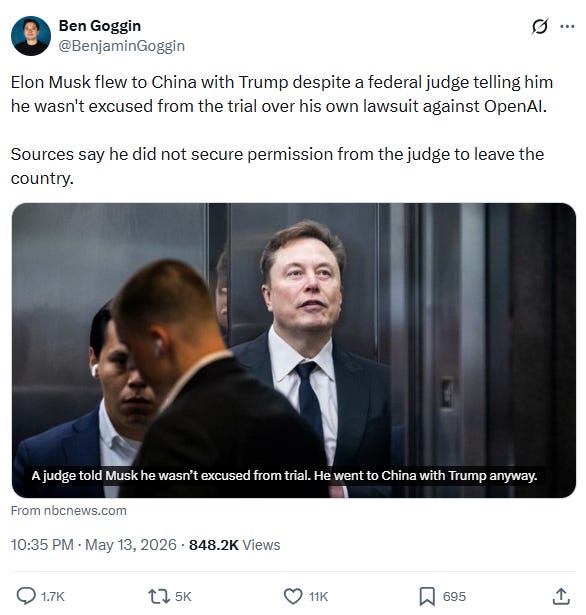Viewport: 586px width, 615px height.
Task: Click the 'From nbcnews.com' source link
Action: 69,511
